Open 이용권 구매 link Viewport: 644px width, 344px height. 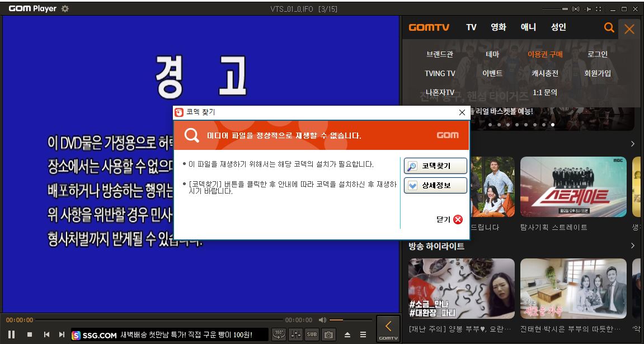[x=545, y=54]
